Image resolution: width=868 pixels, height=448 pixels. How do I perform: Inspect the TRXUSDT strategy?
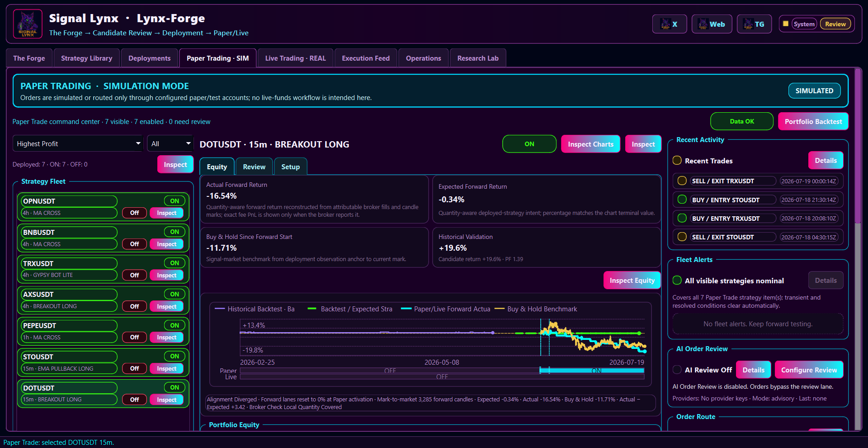point(166,275)
